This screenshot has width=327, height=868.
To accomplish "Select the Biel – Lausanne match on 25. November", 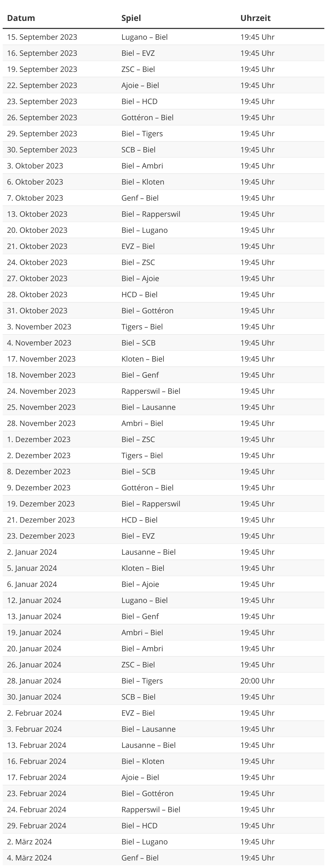I will (x=148, y=407).
